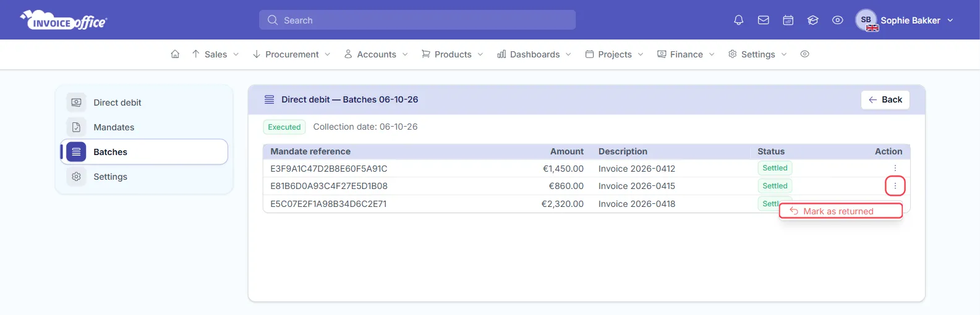This screenshot has width=980, height=315.
Task: Select Mandates in sidebar
Action: tap(144, 127)
